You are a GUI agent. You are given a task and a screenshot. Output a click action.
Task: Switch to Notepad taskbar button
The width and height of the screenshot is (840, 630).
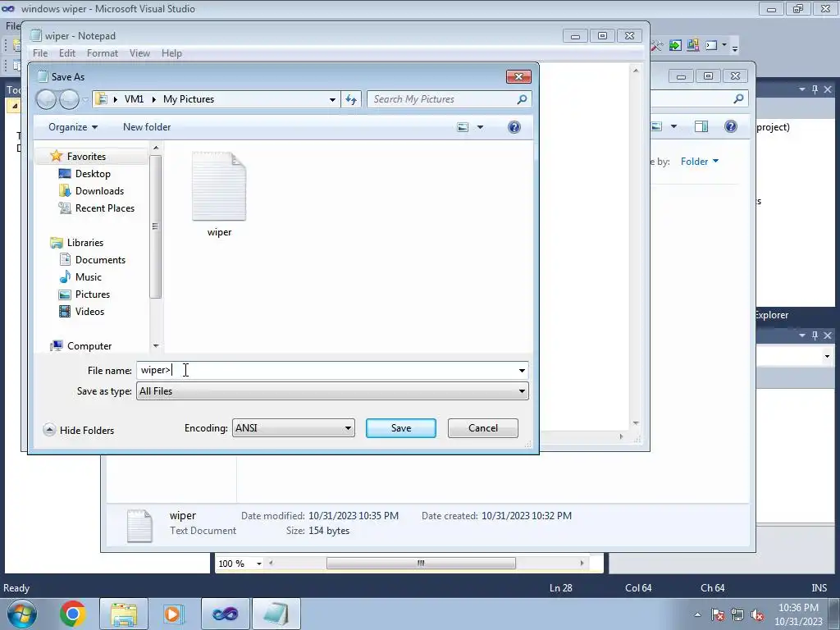pyautogui.click(x=276, y=614)
